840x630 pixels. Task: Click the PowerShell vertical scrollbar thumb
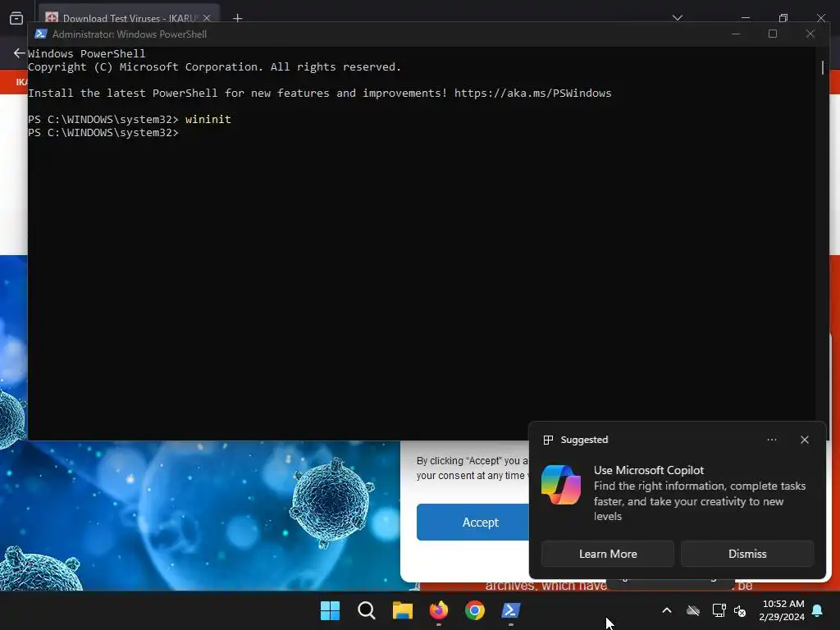pyautogui.click(x=822, y=67)
